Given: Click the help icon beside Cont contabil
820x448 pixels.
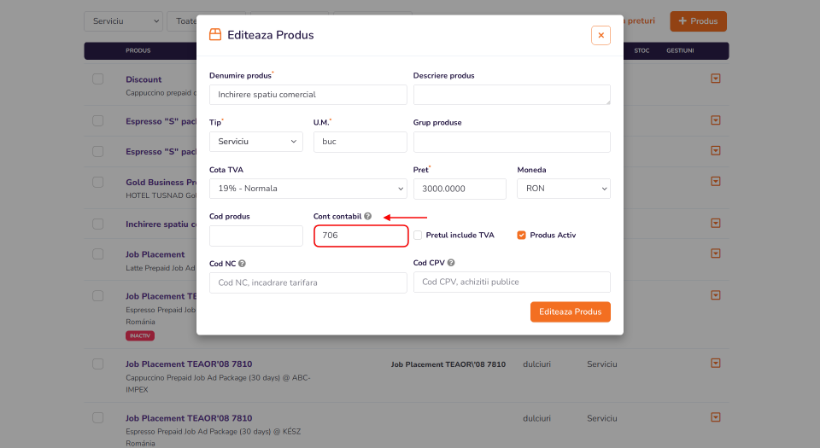Looking at the screenshot, I should click(368, 216).
